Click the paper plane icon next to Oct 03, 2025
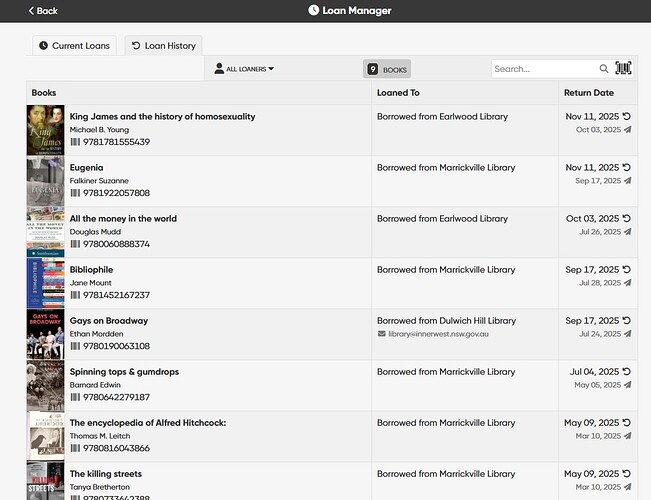The width and height of the screenshot is (651, 500). pos(627,130)
